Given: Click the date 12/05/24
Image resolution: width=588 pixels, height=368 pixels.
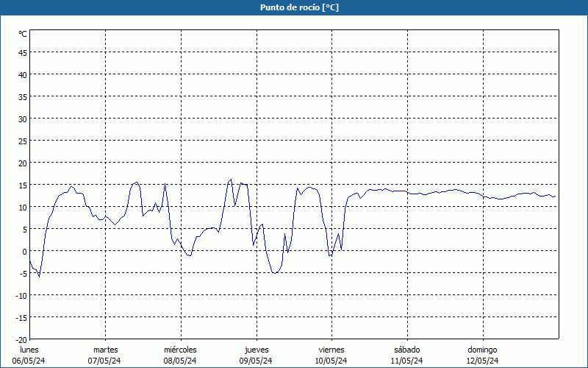Looking at the screenshot, I should click(483, 361).
